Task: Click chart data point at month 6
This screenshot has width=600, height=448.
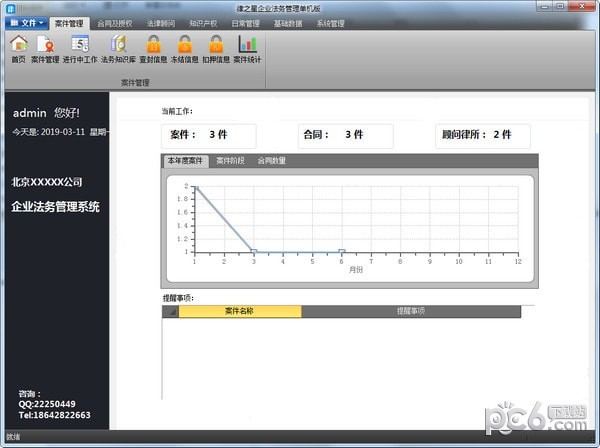Action: (x=342, y=251)
